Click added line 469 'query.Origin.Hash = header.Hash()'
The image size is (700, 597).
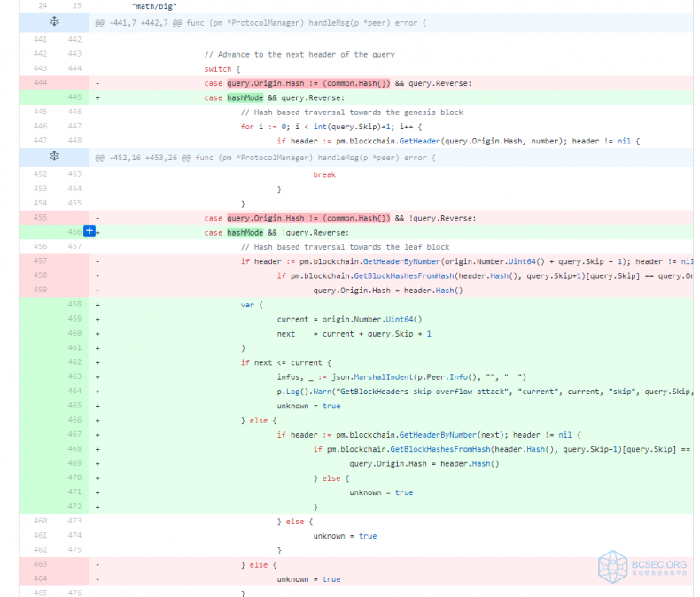coord(424,463)
